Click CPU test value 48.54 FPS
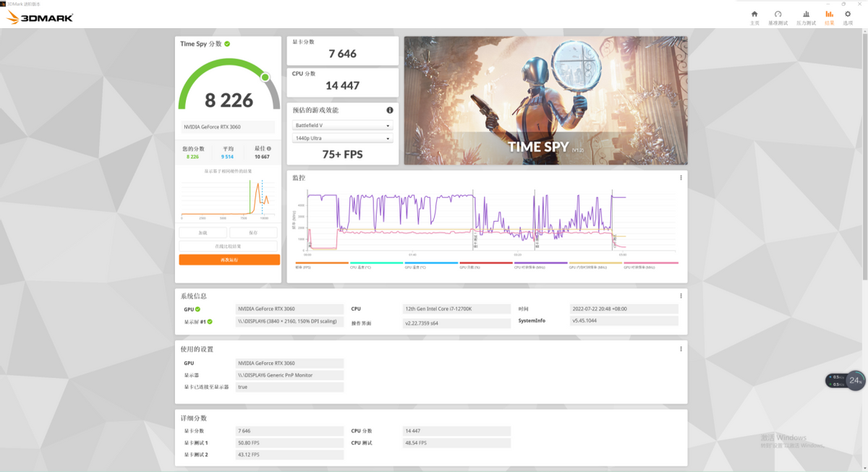The height and width of the screenshot is (472, 868). point(456,442)
